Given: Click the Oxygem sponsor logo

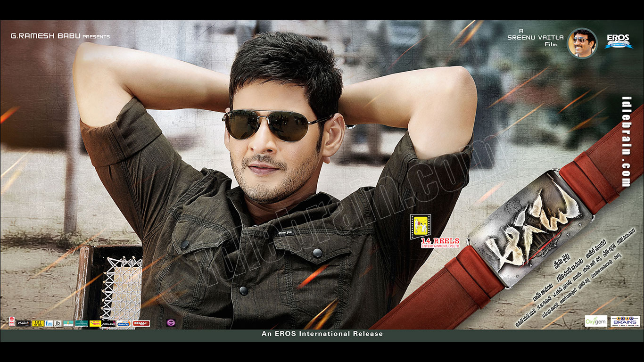Looking at the screenshot, I should coord(596,321).
